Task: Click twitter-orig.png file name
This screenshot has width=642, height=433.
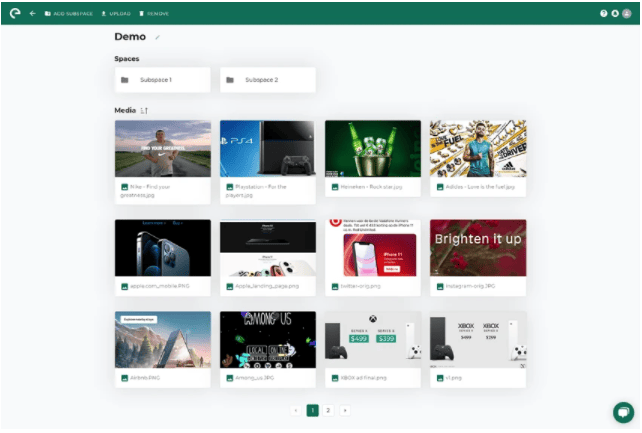Action: point(361,286)
